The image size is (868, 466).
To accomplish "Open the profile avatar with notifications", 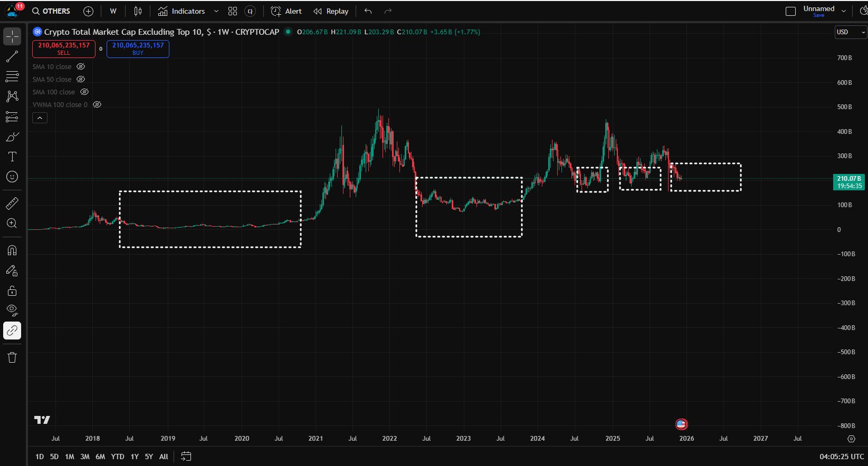I will click(x=13, y=11).
